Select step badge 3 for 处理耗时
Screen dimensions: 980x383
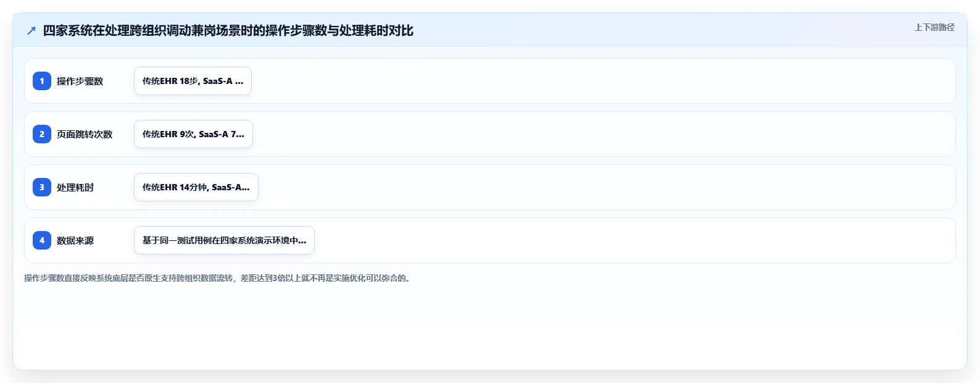click(42, 187)
